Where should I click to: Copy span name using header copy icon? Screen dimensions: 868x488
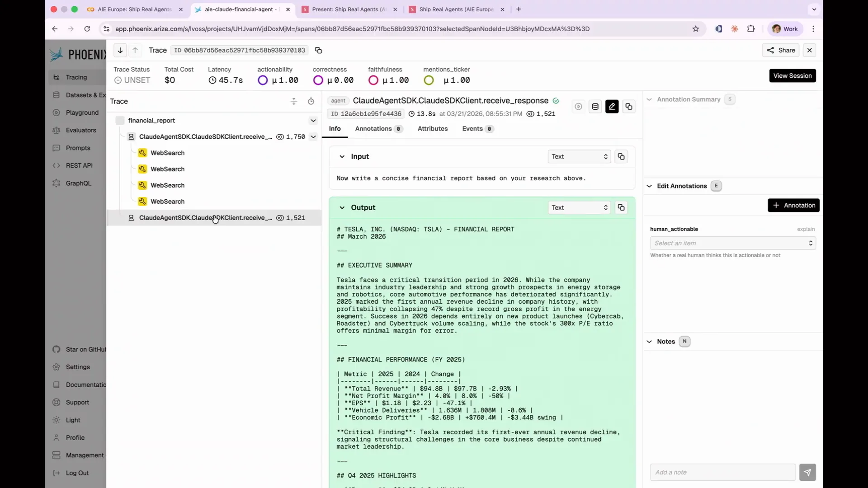pyautogui.click(x=629, y=107)
